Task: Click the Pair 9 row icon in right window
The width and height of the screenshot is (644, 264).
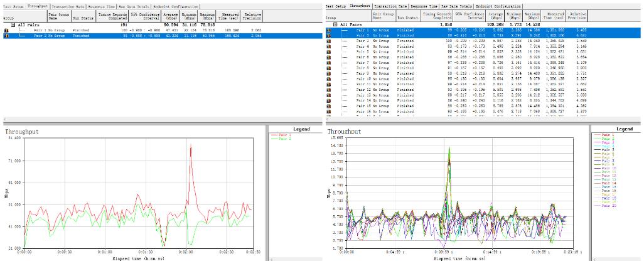Action: coord(328,73)
